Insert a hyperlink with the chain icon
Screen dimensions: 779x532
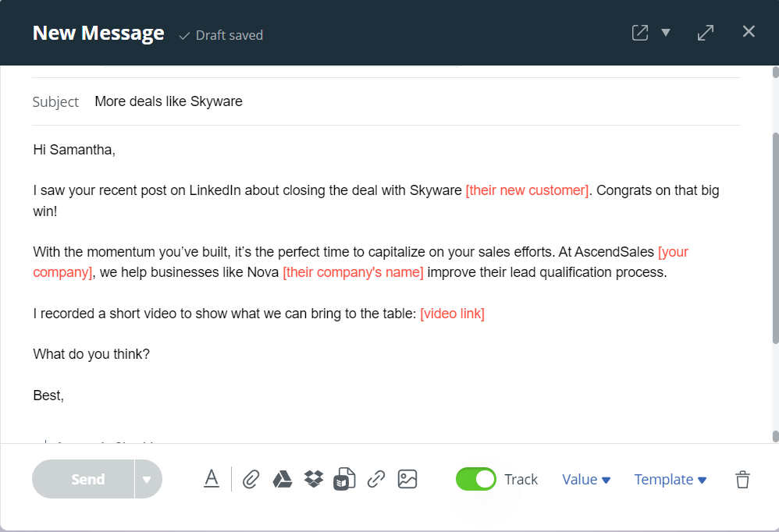tap(376, 480)
